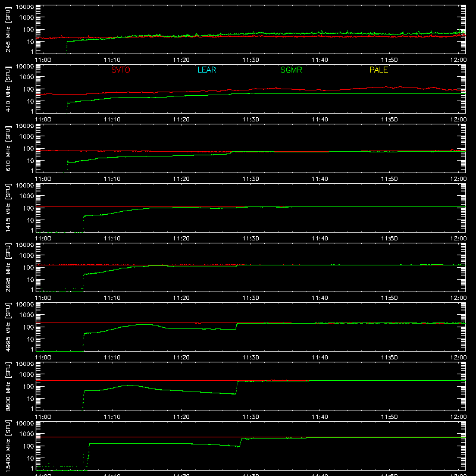Click 11:20 time label of 1415 MHz panel
The width and height of the screenshot is (476, 476).
point(181,239)
